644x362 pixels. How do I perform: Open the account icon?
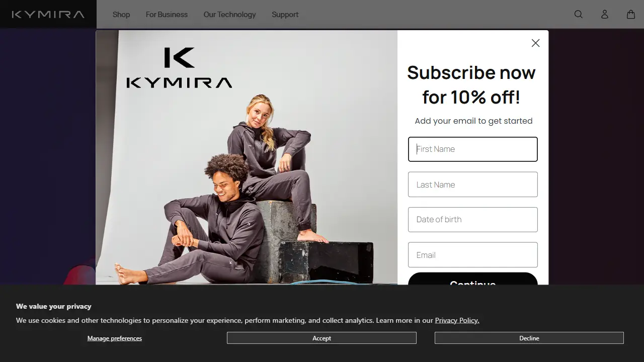(x=604, y=14)
